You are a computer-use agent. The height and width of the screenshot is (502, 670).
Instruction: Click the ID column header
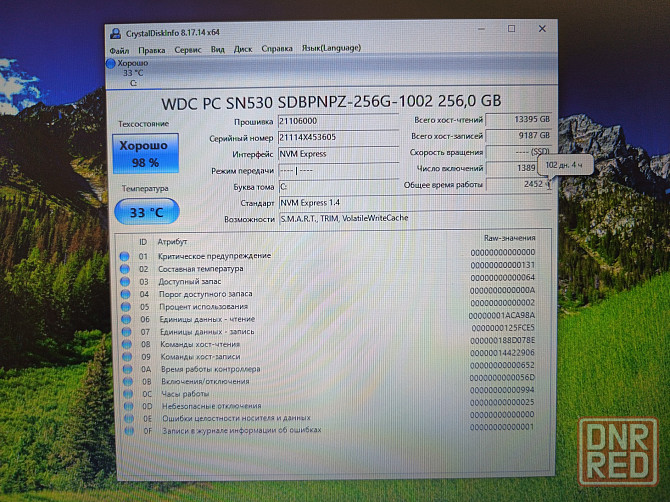[143, 242]
